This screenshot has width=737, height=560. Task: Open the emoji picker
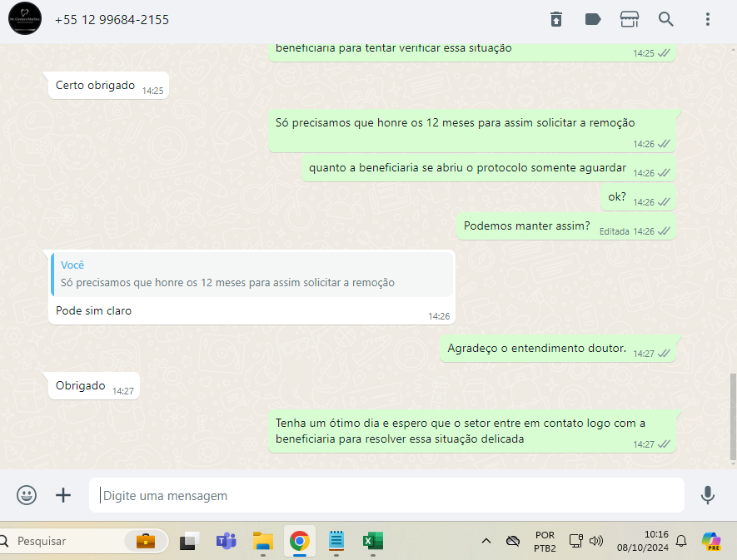point(27,495)
